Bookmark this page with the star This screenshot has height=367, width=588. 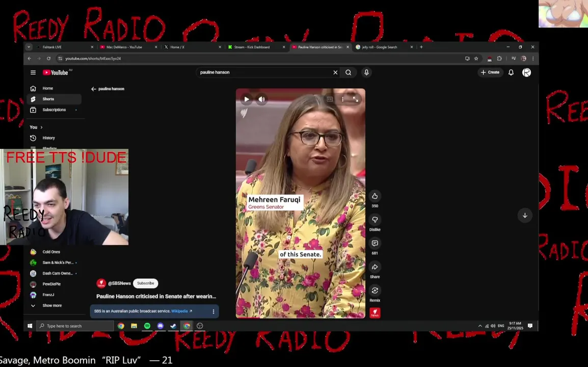tap(476, 59)
